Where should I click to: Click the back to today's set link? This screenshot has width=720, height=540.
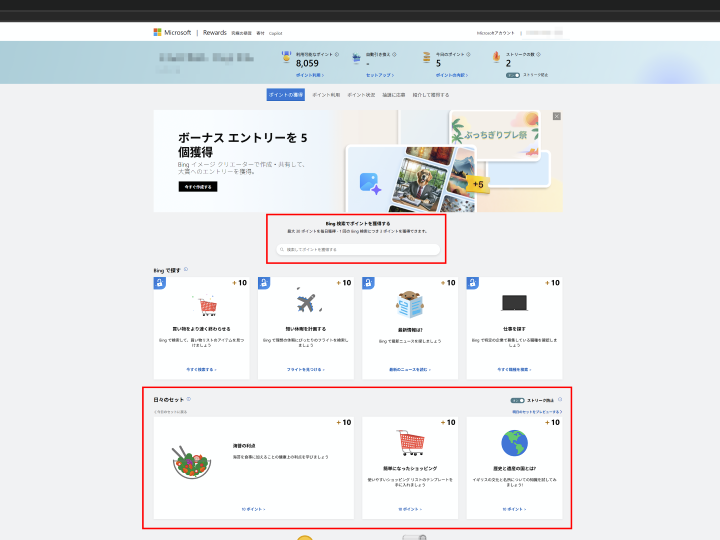point(170,412)
